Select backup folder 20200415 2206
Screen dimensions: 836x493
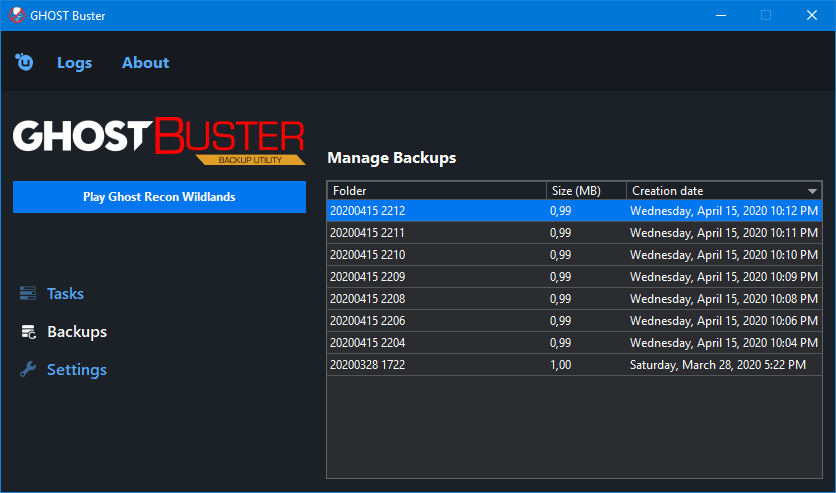pyautogui.click(x=367, y=321)
